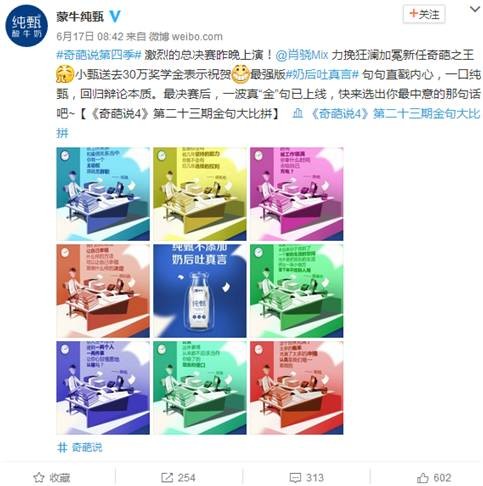
Task: Like the post with the 602 thumbs-up
Action: [x=423, y=477]
